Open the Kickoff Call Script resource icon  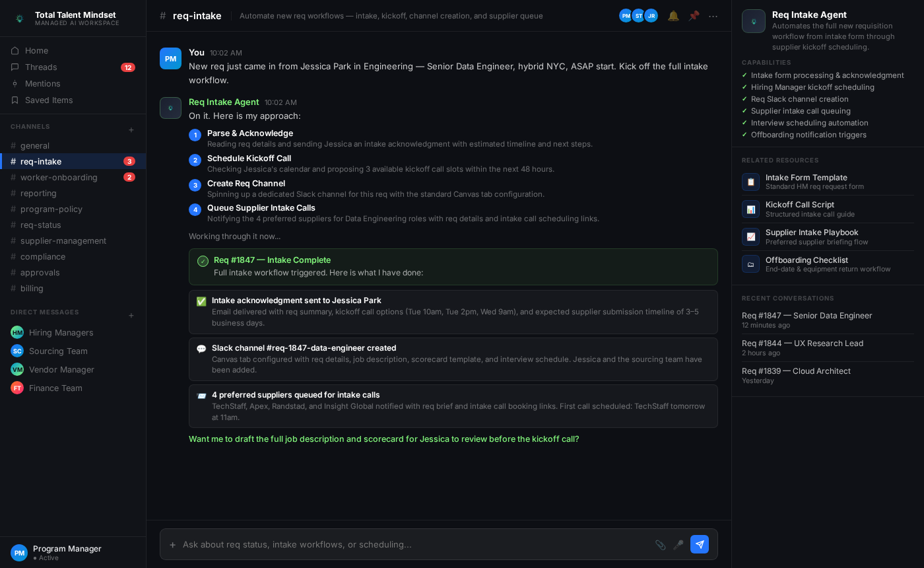click(x=750, y=209)
